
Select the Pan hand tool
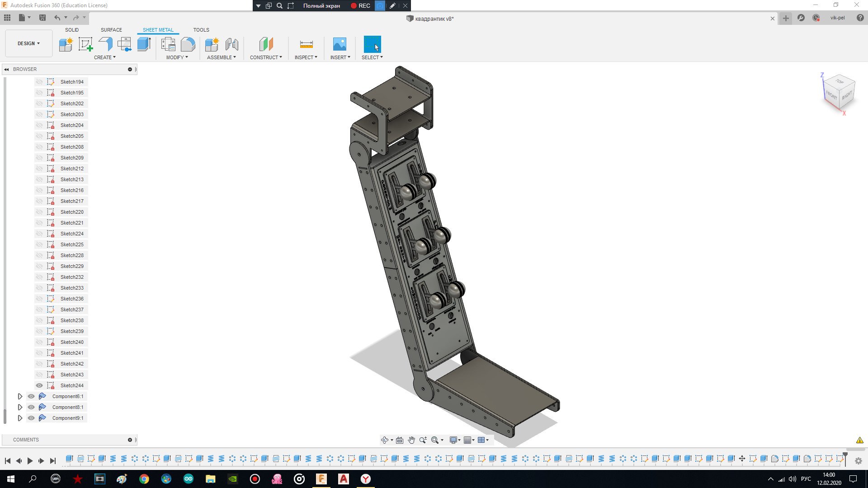(411, 440)
